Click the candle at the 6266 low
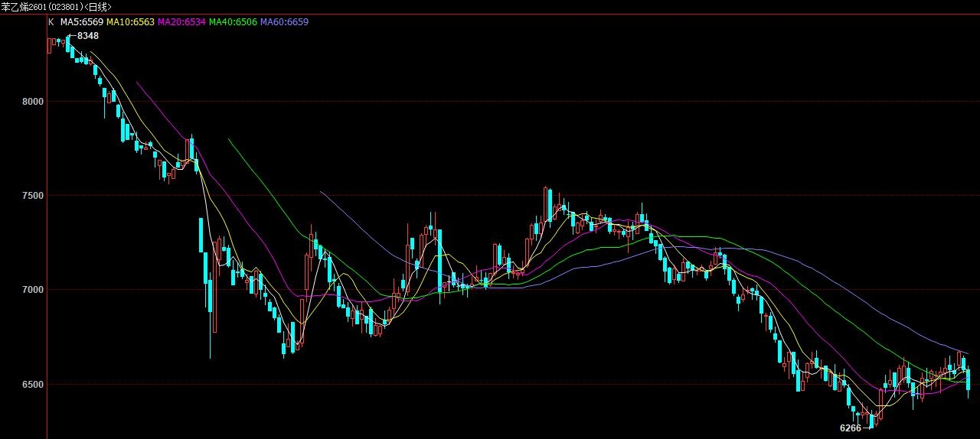The image size is (980, 439). click(x=871, y=420)
